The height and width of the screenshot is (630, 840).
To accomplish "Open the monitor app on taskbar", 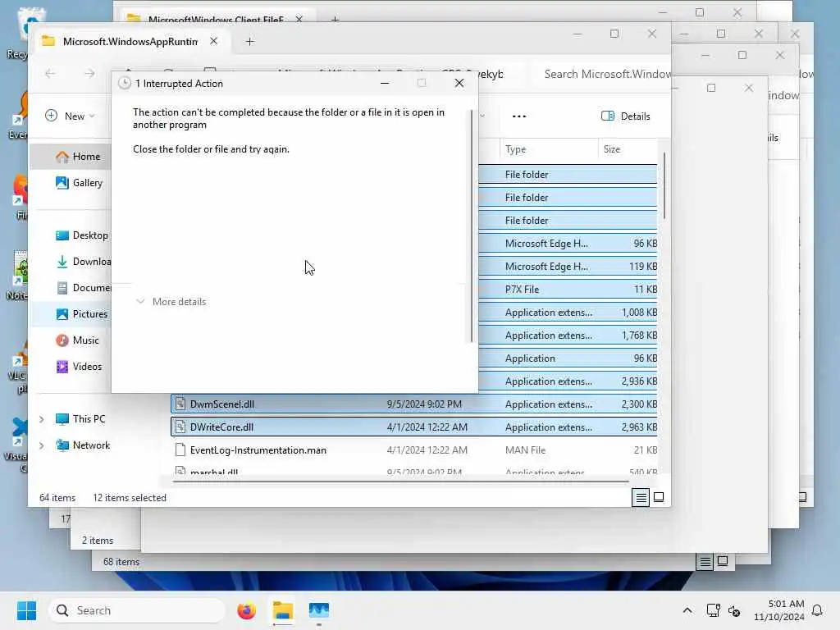I will pos(319,610).
